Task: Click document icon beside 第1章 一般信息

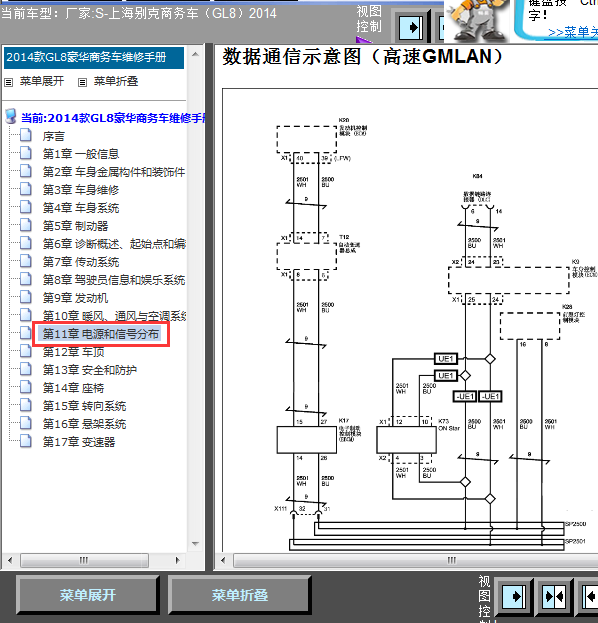Action: (x=26, y=153)
